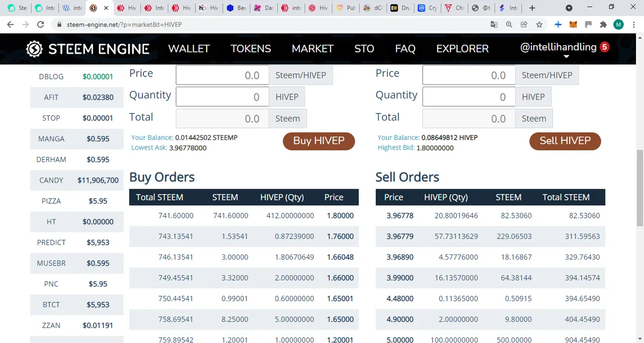Open a new browser tab with plus
The height and width of the screenshot is (343, 644).
tap(532, 8)
